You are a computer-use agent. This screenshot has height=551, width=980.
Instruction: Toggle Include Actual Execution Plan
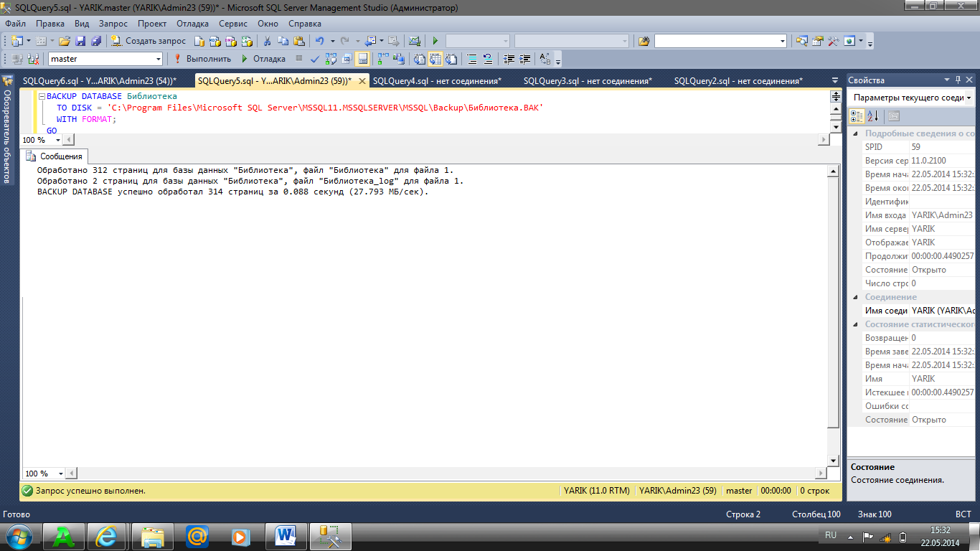click(x=382, y=59)
